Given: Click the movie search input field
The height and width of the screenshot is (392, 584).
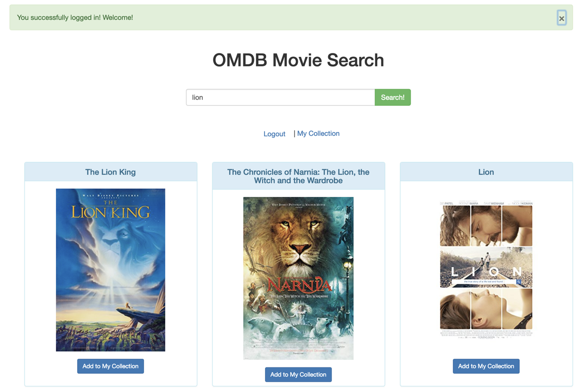Looking at the screenshot, I should (280, 97).
